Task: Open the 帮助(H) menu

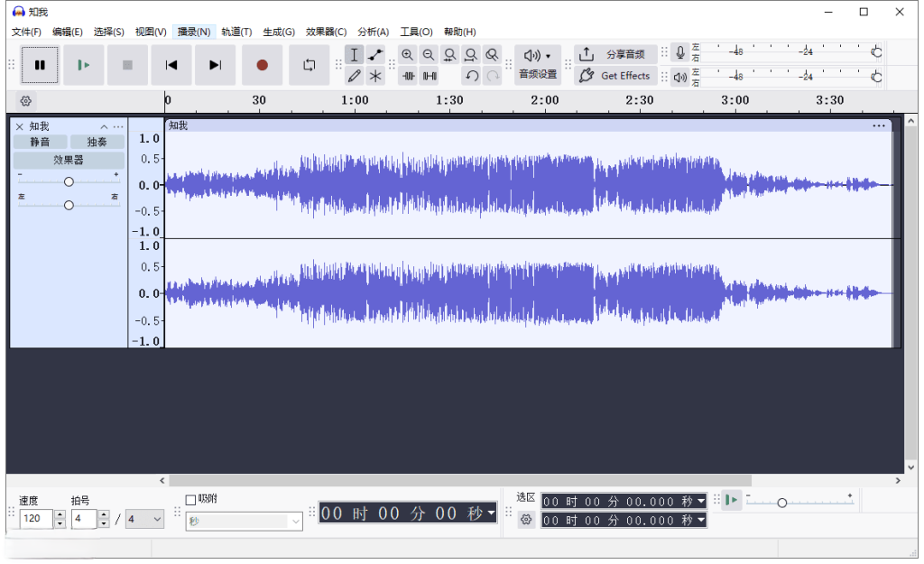Action: pos(459,32)
